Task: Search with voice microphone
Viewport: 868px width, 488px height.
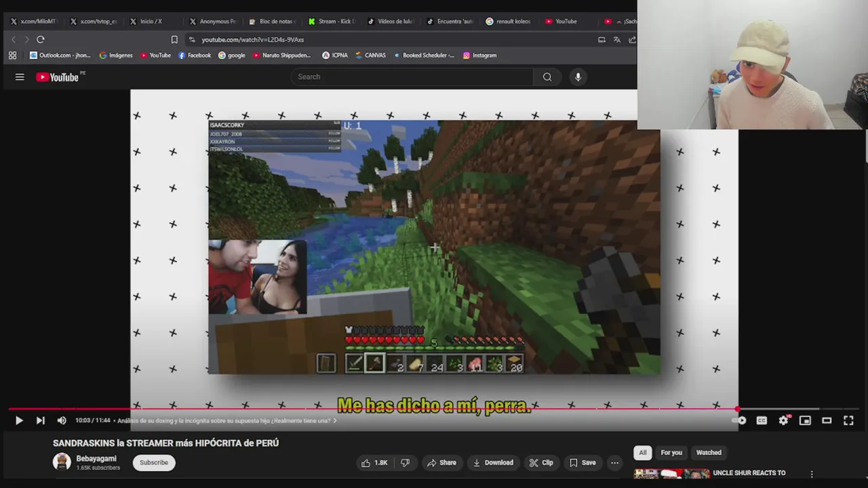Action: [578, 77]
